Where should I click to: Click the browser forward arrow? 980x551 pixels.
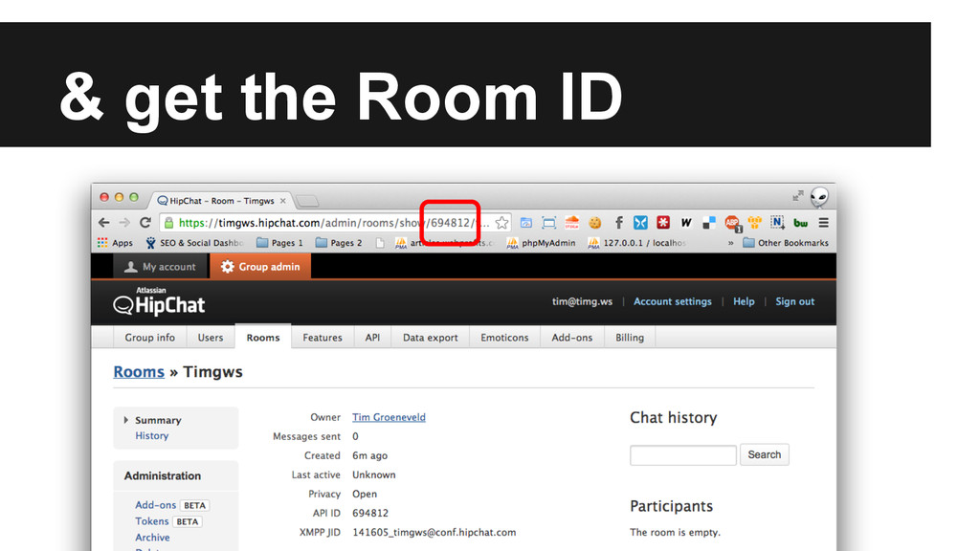point(124,223)
